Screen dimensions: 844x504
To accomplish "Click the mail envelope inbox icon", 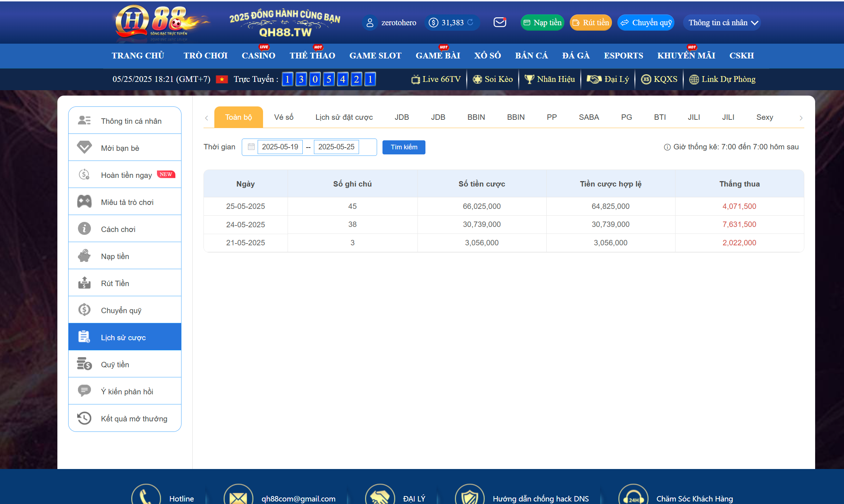I will (x=500, y=22).
